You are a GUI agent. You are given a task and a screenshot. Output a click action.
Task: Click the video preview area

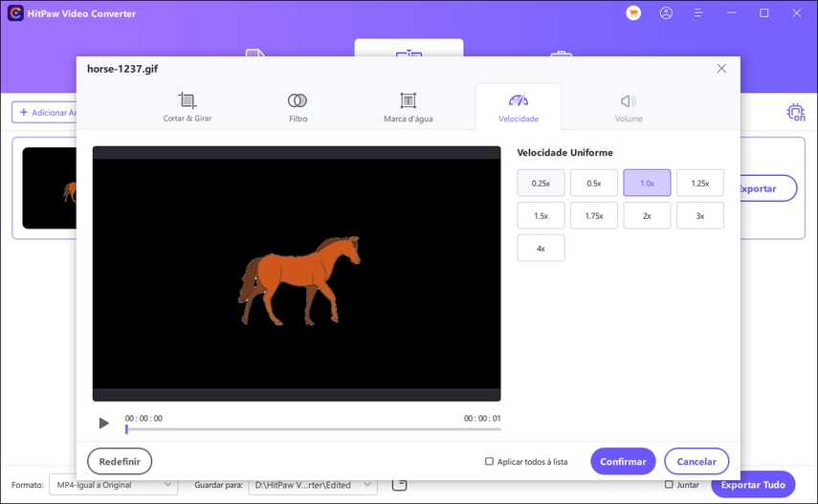297,274
